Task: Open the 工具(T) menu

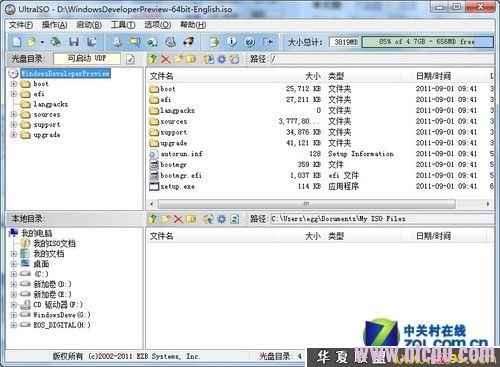Action: tap(123, 25)
